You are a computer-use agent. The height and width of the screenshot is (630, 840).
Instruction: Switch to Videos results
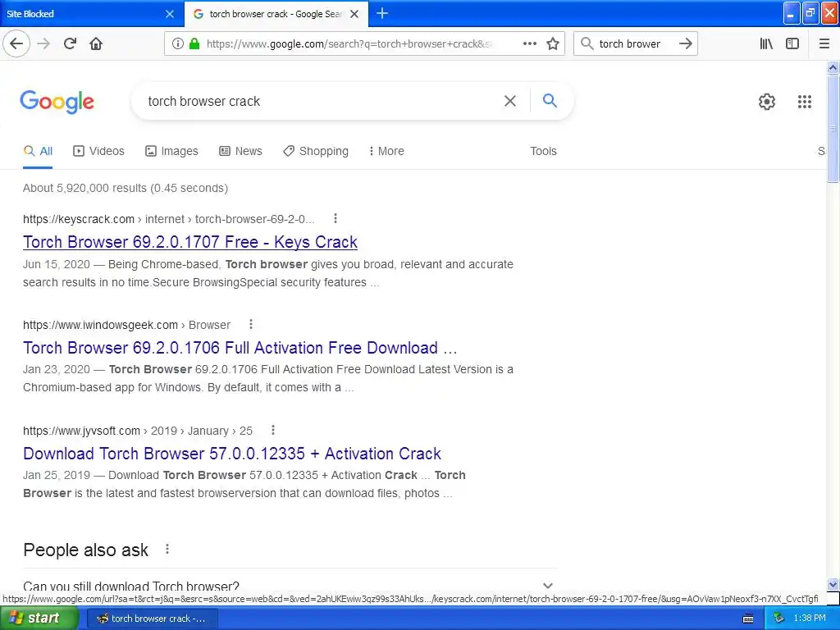click(98, 151)
